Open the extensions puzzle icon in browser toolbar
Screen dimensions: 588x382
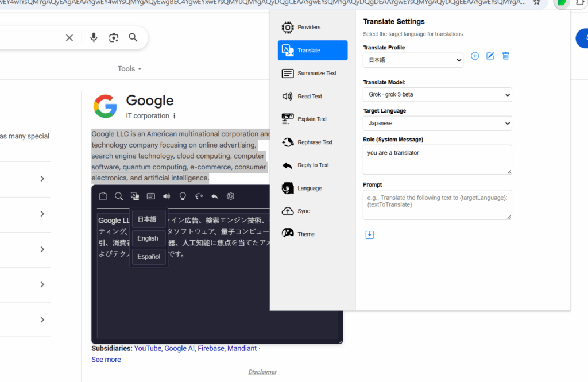580,2
